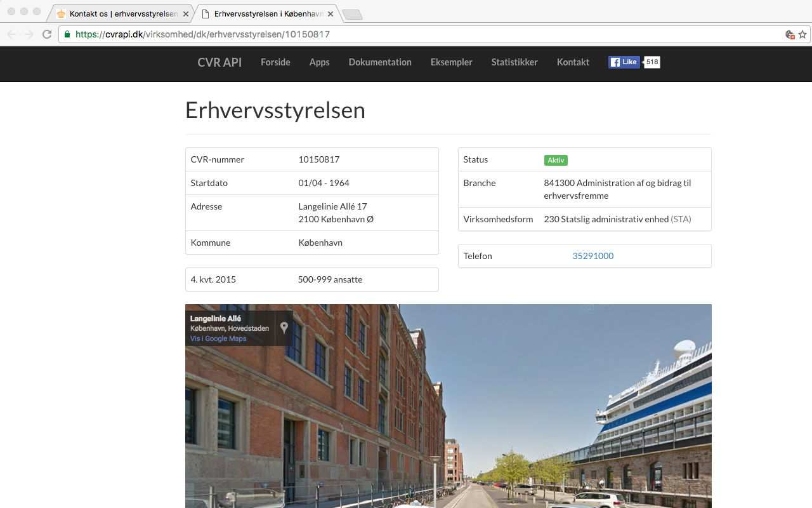Open a new browser tab
Image resolution: width=812 pixels, height=508 pixels.
coord(352,14)
